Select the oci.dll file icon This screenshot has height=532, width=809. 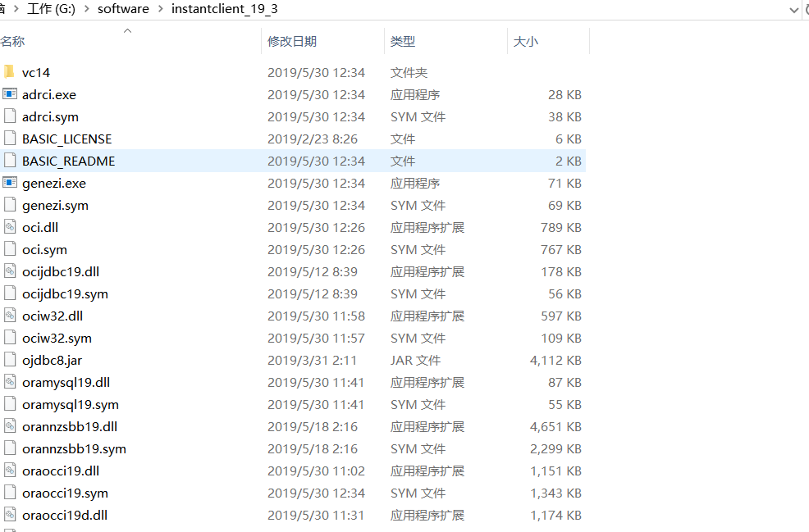[10, 227]
